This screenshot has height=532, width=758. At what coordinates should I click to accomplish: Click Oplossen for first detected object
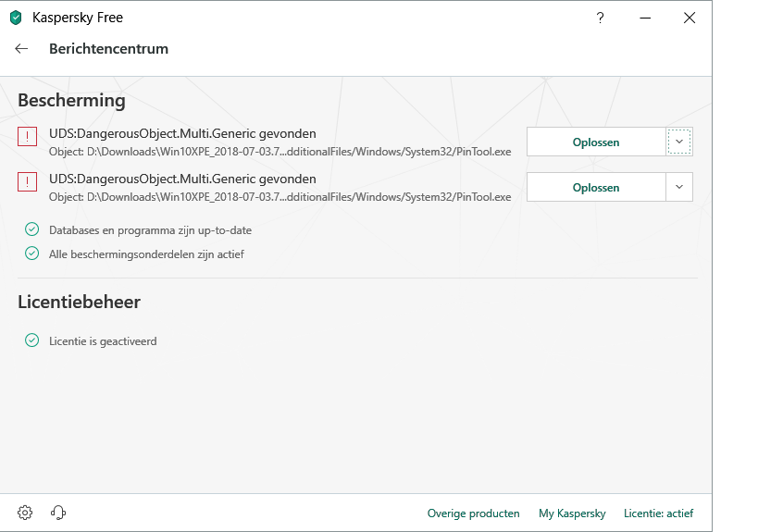pos(596,142)
